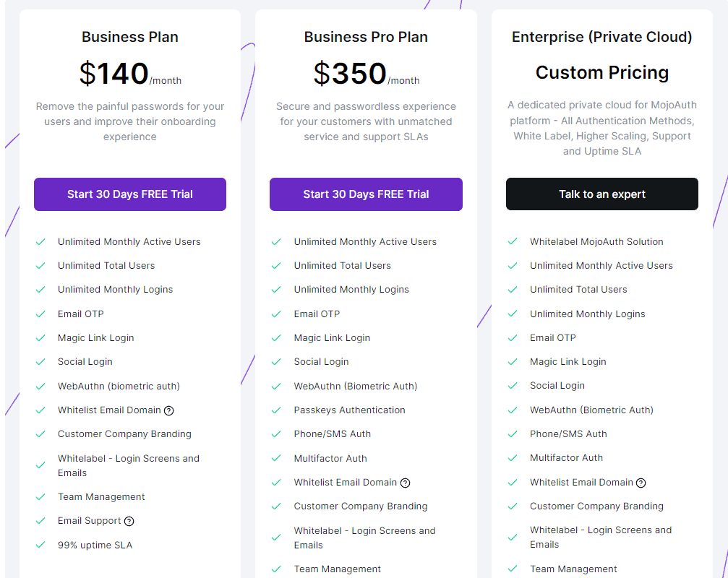Start the 30 Days FREE Trial for Business Pro Plan
This screenshot has width=728, height=578.
[366, 194]
